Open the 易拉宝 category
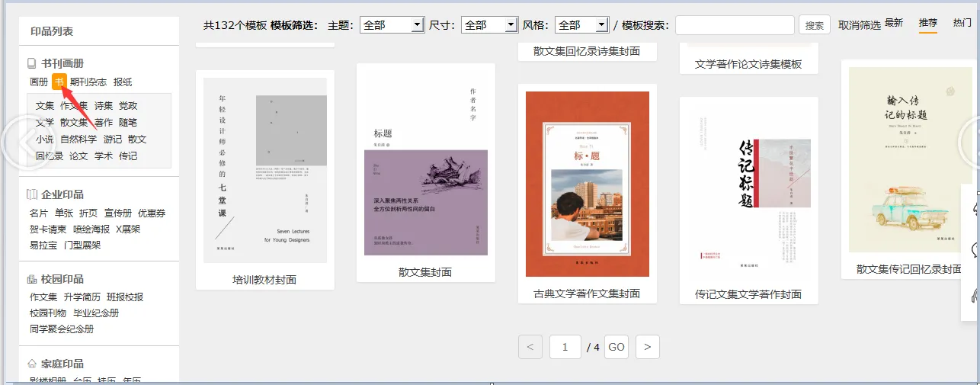Viewport: 980px width, 385px height. tap(43, 245)
